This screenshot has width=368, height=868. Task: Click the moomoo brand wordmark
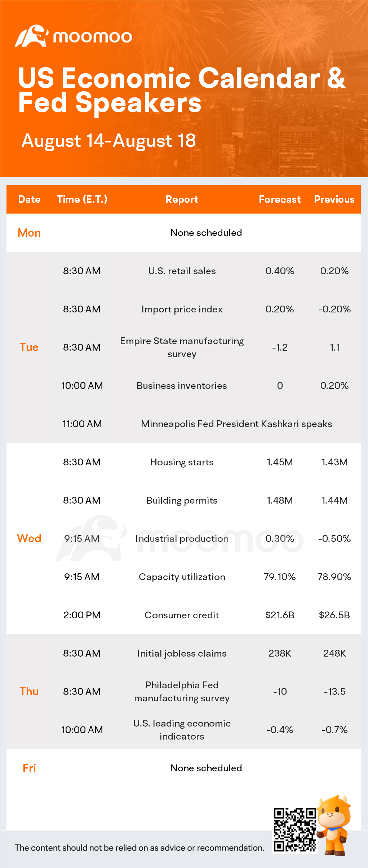pos(93,37)
